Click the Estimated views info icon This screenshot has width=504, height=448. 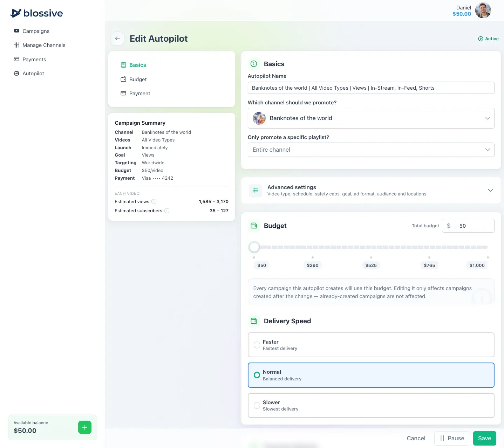coord(154,202)
